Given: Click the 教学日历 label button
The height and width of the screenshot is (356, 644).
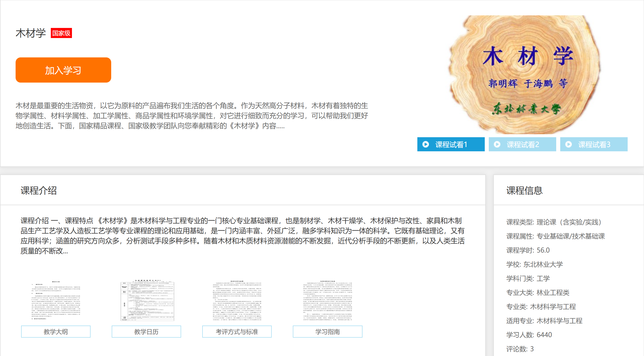Looking at the screenshot, I should pyautogui.click(x=146, y=332).
